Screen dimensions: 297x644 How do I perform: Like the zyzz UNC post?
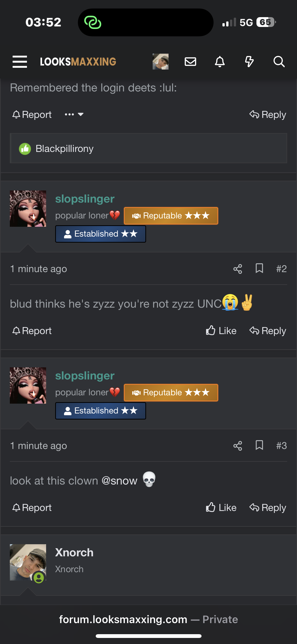[221, 331]
